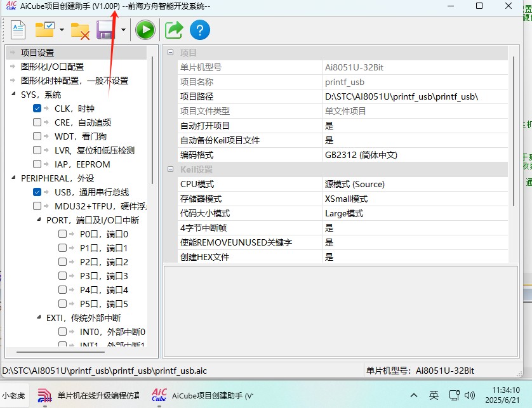Click the property grid vertical scrollbar

514,131
